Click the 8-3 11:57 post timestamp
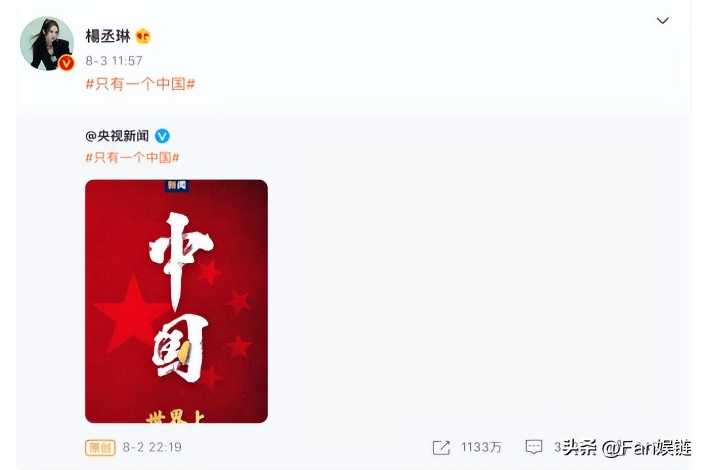The image size is (705, 470). [x=114, y=61]
